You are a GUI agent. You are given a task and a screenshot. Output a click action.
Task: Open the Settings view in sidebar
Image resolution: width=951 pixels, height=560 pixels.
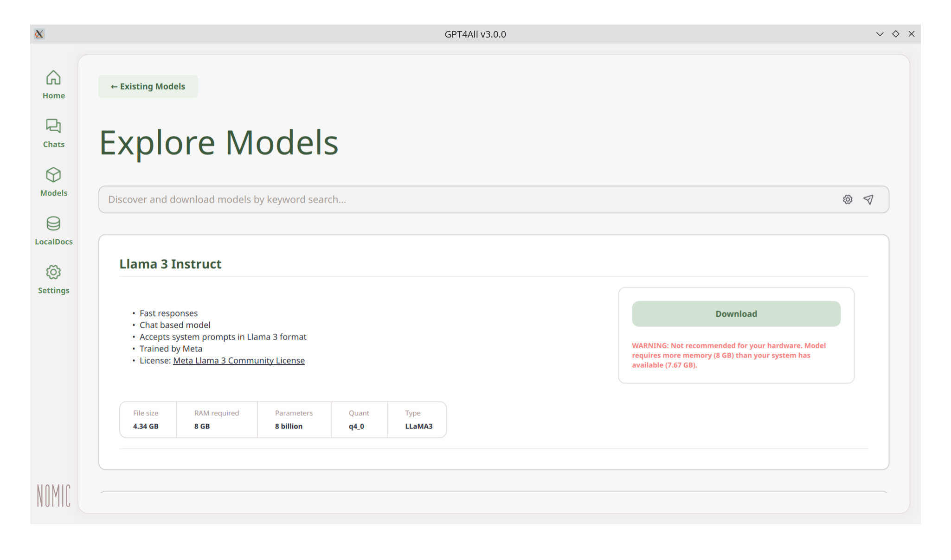click(53, 280)
